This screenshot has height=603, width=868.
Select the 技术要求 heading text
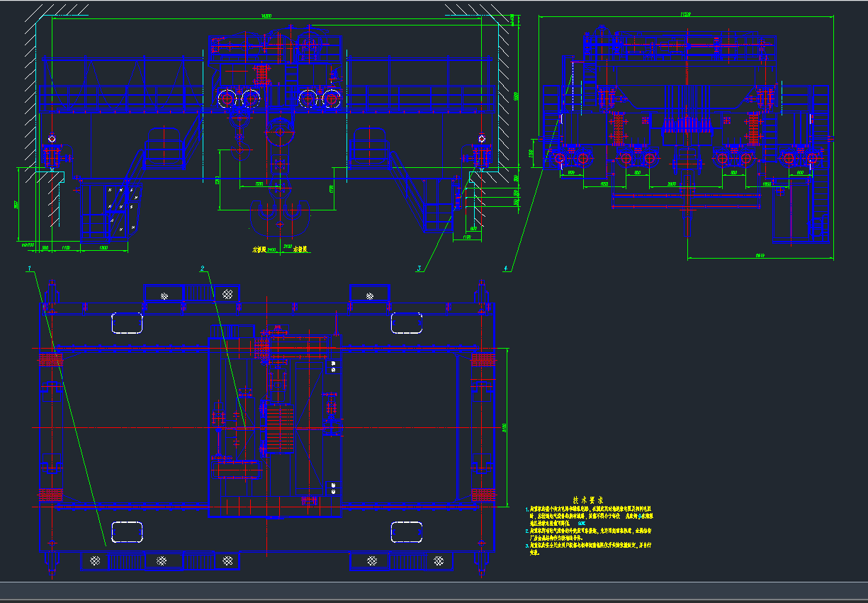click(587, 500)
